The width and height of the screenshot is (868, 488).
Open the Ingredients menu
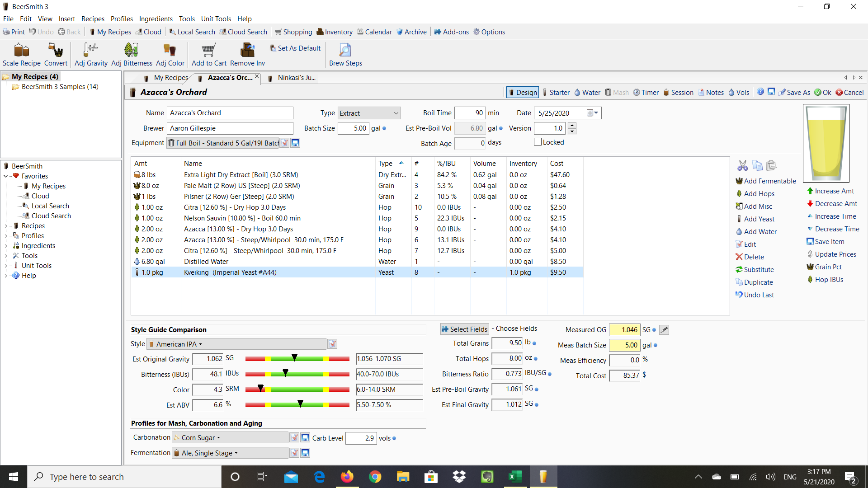tap(156, 19)
